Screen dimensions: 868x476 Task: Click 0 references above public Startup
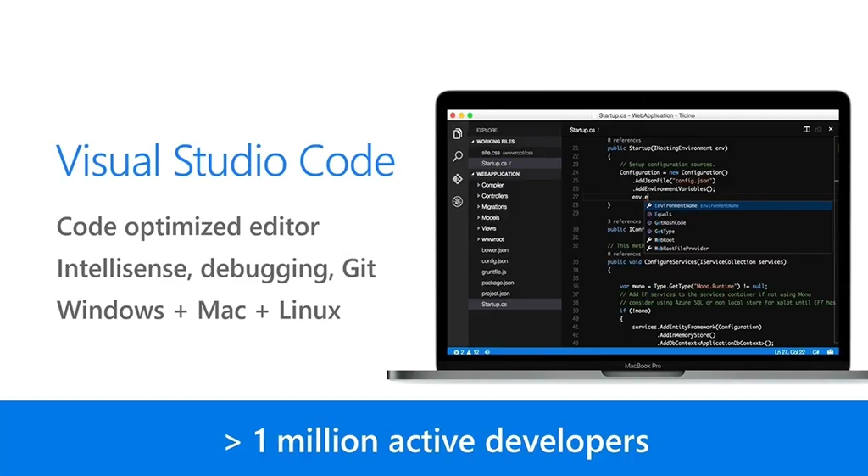624,140
